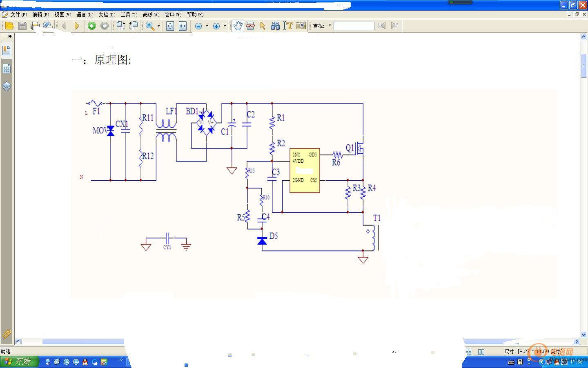Click the facing pages layout button
Image resolution: width=588 pixels, height=368 pixels.
pos(481,352)
